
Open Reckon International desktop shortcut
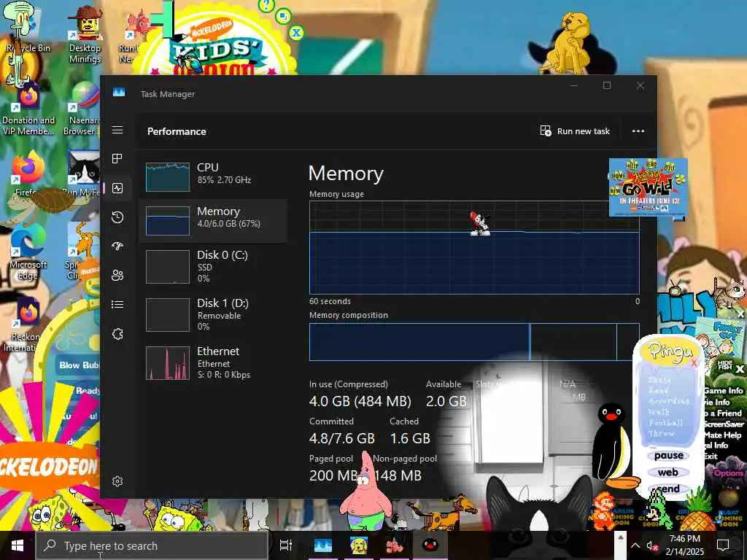point(24,324)
